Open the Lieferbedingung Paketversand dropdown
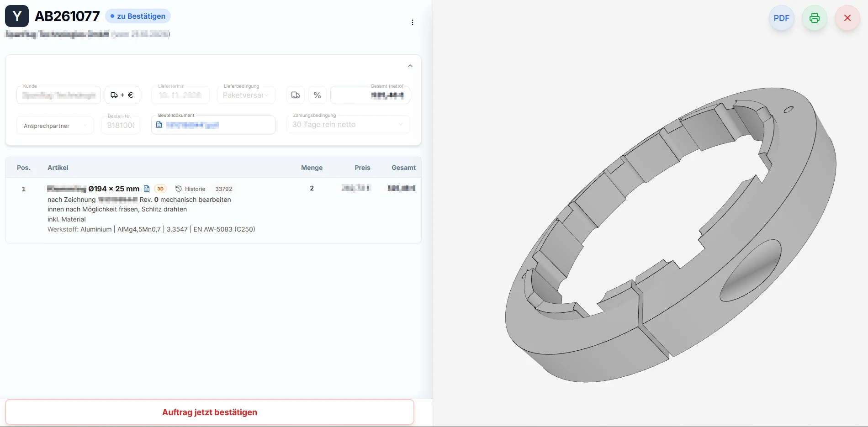This screenshot has width=868, height=427. tap(246, 95)
